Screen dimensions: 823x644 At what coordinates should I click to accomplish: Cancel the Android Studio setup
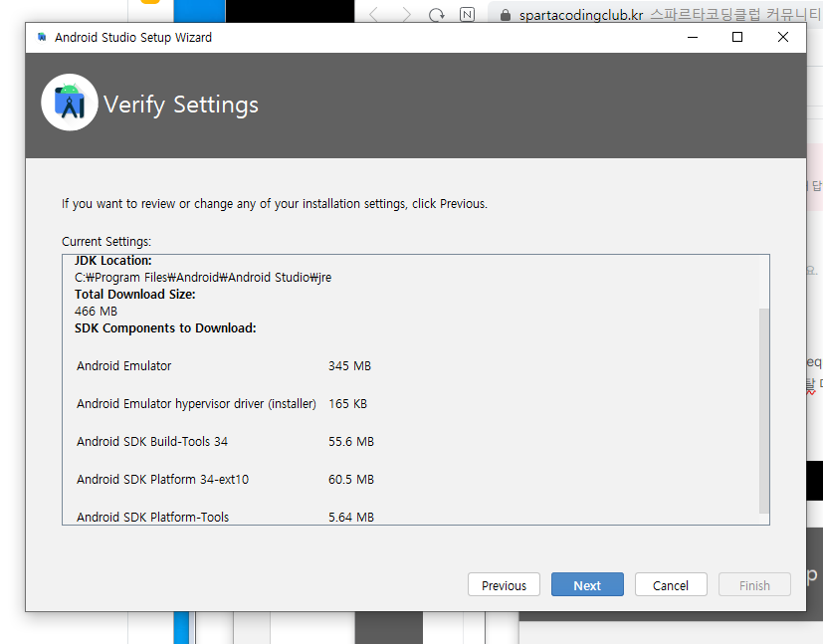671,584
